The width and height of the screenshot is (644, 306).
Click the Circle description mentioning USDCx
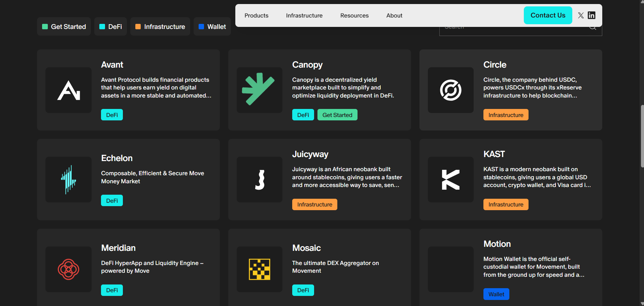533,87
